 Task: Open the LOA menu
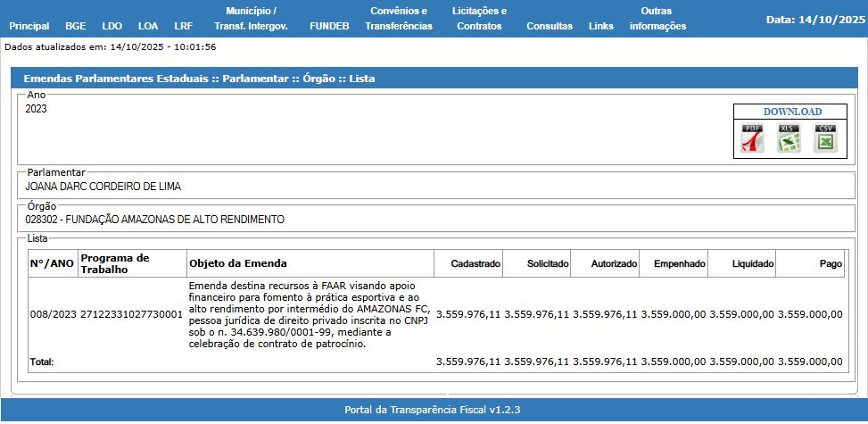(x=148, y=26)
